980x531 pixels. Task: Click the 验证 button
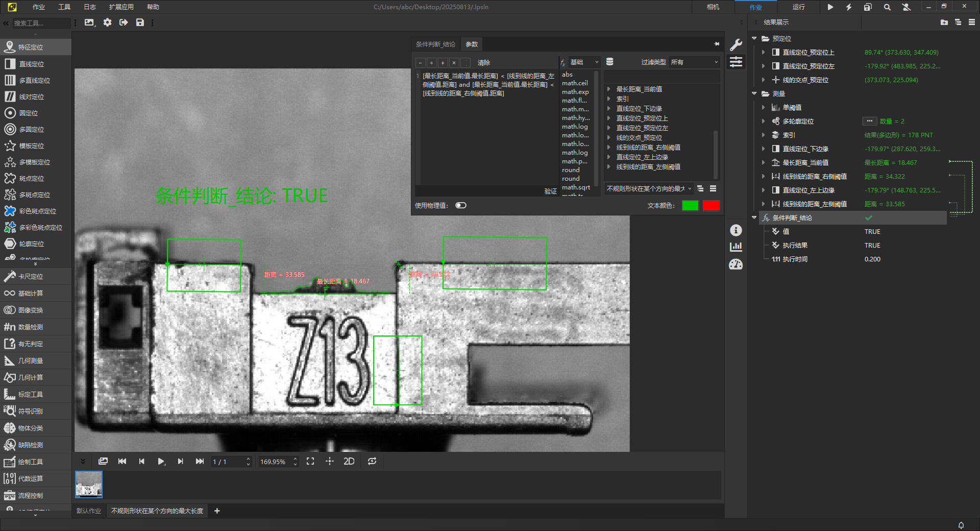[x=550, y=191]
